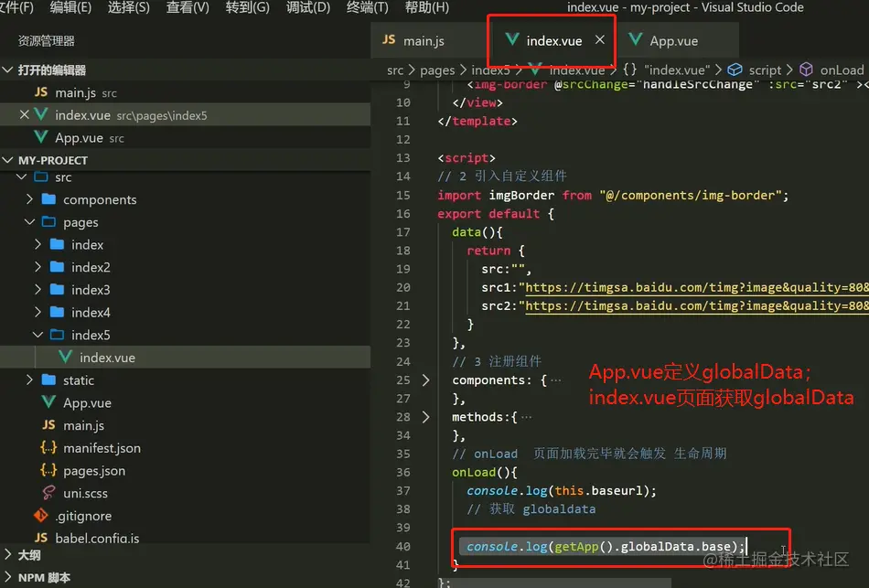Open the 转到(G) menu
869x588 pixels.
pos(248,7)
